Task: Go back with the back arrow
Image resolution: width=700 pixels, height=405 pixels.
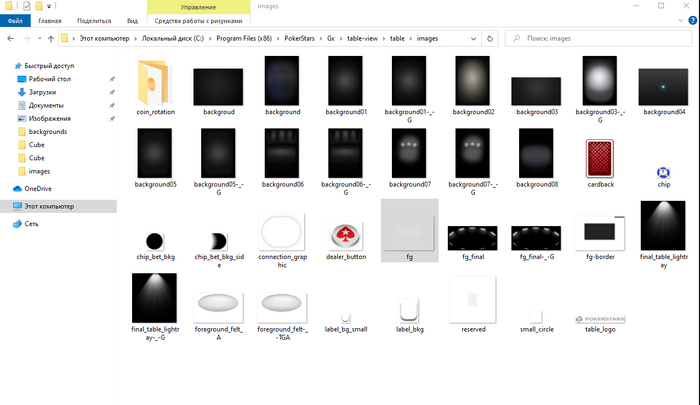Action: tap(10, 39)
